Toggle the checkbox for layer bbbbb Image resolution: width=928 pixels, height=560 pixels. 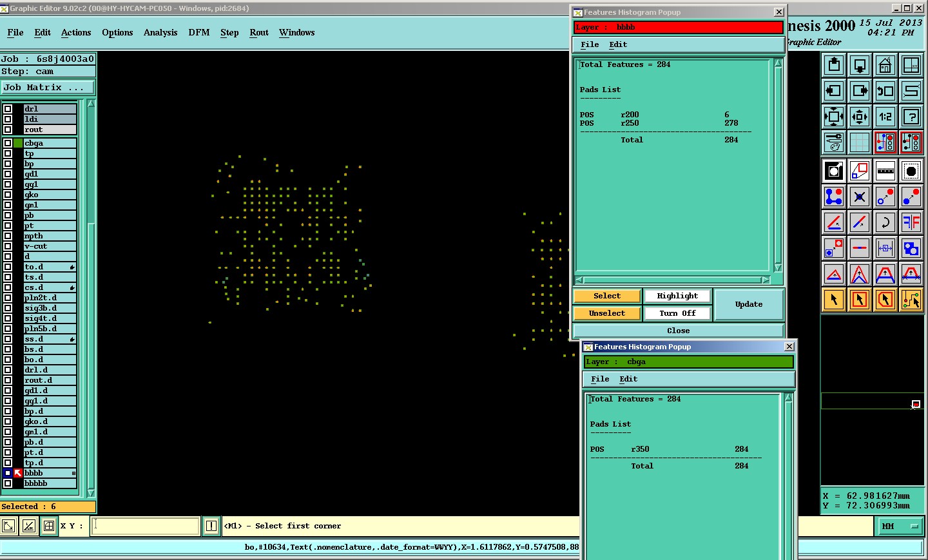(8, 483)
